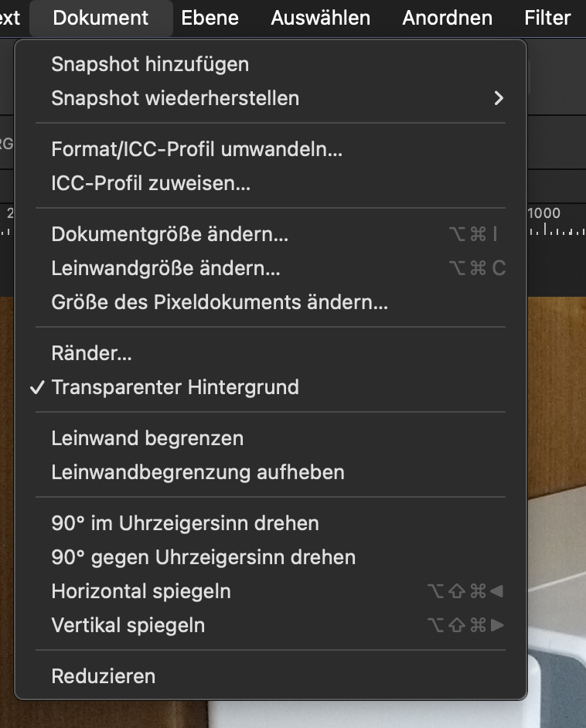586x728 pixels.
Task: Click 'Größe des Pixeldokuments ändern…'
Action: (220, 302)
